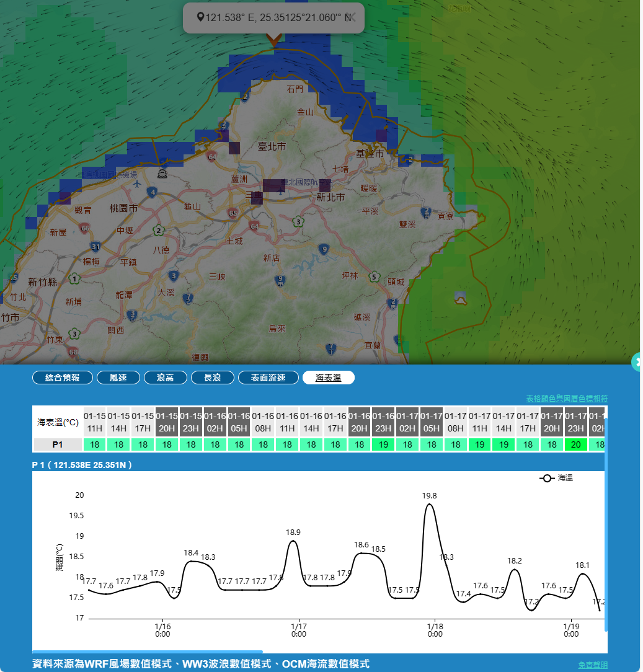Click the route 5 marker near Pinglin
Viewport: 643px width, 672px height.
pyautogui.click(x=374, y=276)
